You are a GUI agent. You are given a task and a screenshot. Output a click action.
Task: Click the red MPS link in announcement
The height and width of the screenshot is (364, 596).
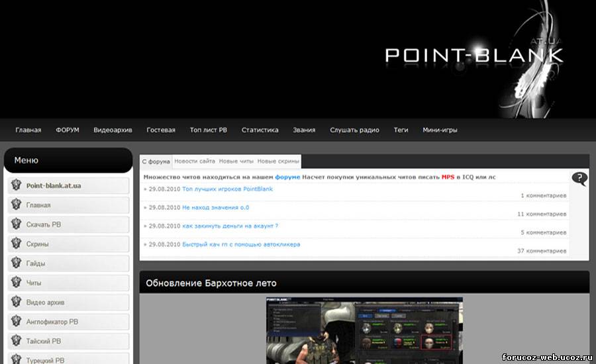448,177
